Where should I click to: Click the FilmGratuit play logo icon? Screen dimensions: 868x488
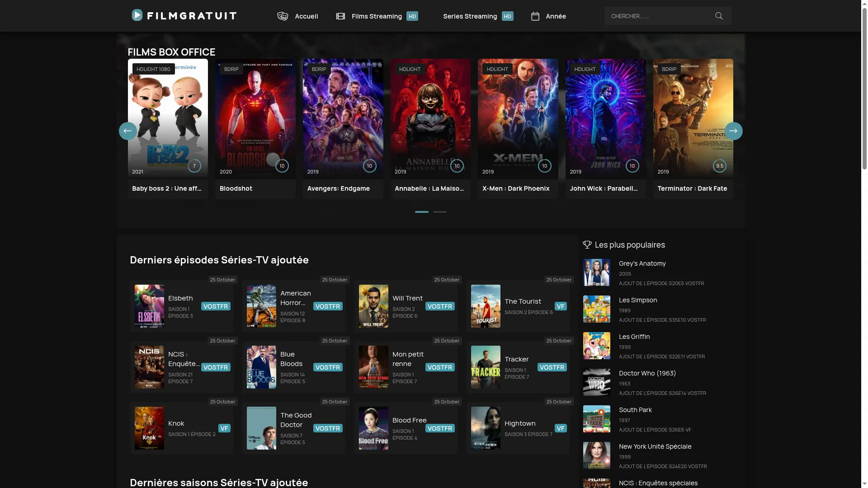[137, 15]
